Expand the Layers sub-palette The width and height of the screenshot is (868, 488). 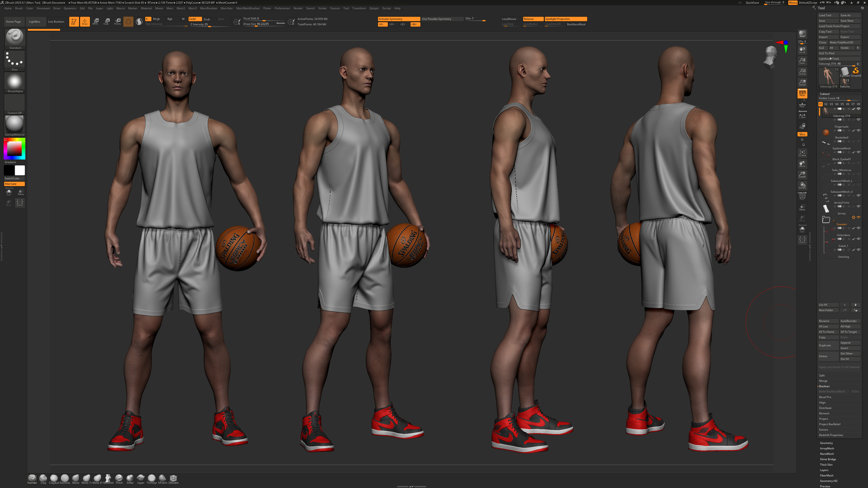[x=824, y=470]
